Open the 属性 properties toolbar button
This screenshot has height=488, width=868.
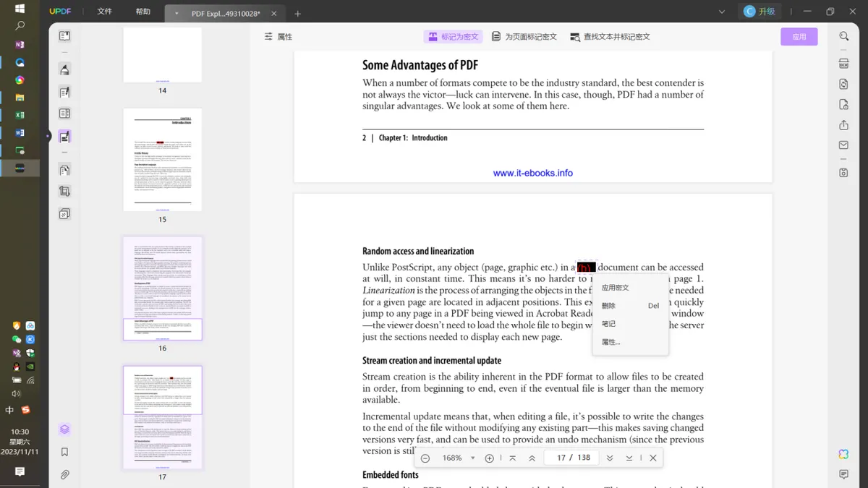pos(278,36)
